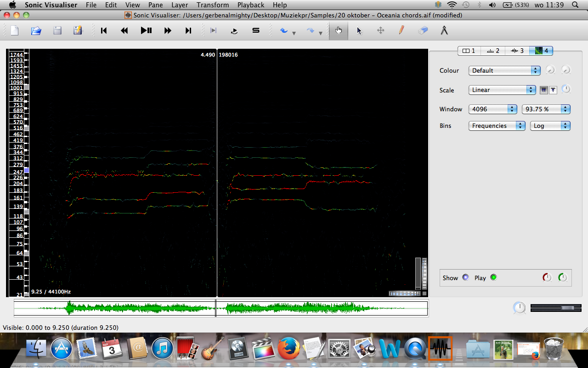Create a new session with blank page icon
The width and height of the screenshot is (588, 368).
click(x=15, y=30)
